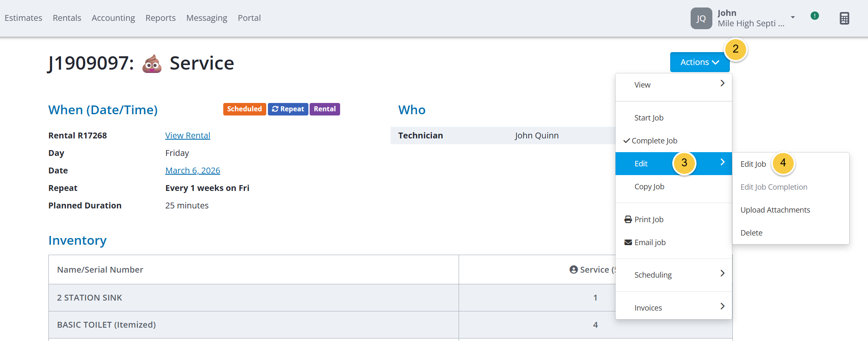The image size is (868, 341).
Task: Expand the John account dropdown arrow
Action: coord(793,18)
